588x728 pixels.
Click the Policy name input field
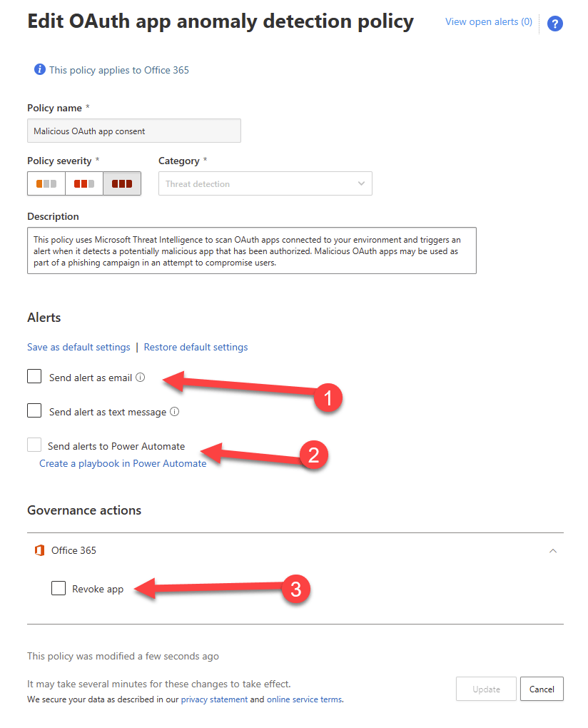[x=134, y=131]
